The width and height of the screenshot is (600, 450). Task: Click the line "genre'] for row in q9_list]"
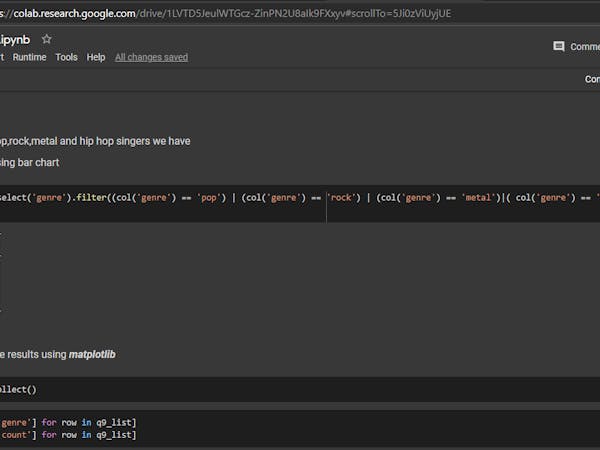point(68,422)
